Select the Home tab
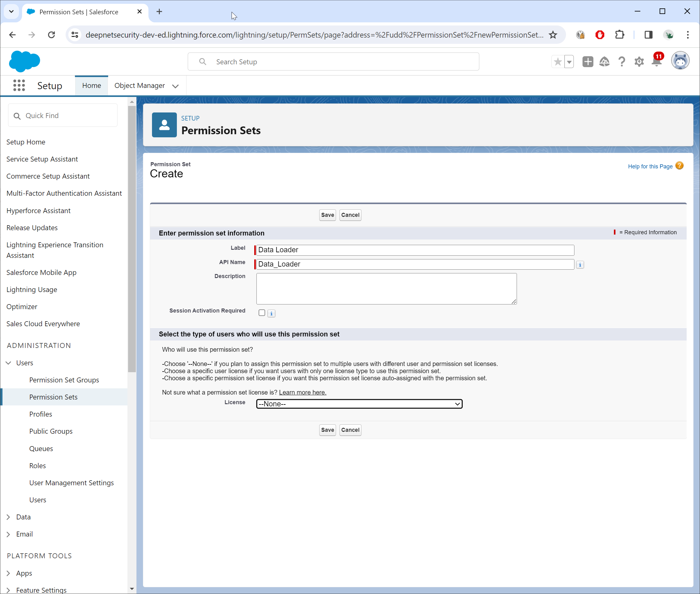Screen dimensions: 700x594 pyautogui.click(x=91, y=85)
